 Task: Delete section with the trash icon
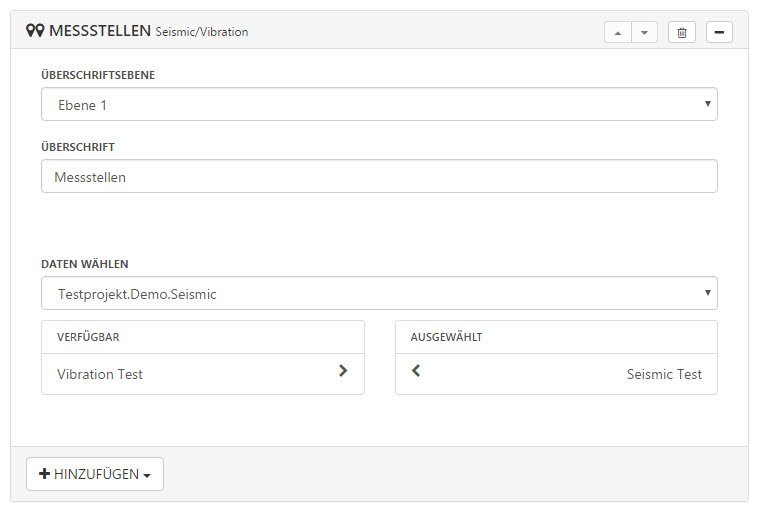682,32
